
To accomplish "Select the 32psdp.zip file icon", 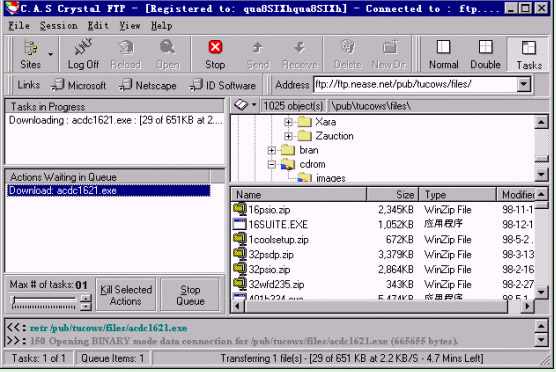I will (239, 254).
